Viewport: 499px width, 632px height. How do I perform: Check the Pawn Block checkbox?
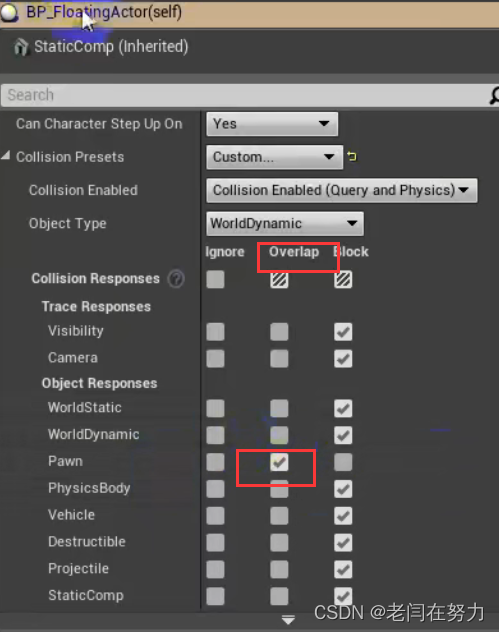pyautogui.click(x=343, y=462)
